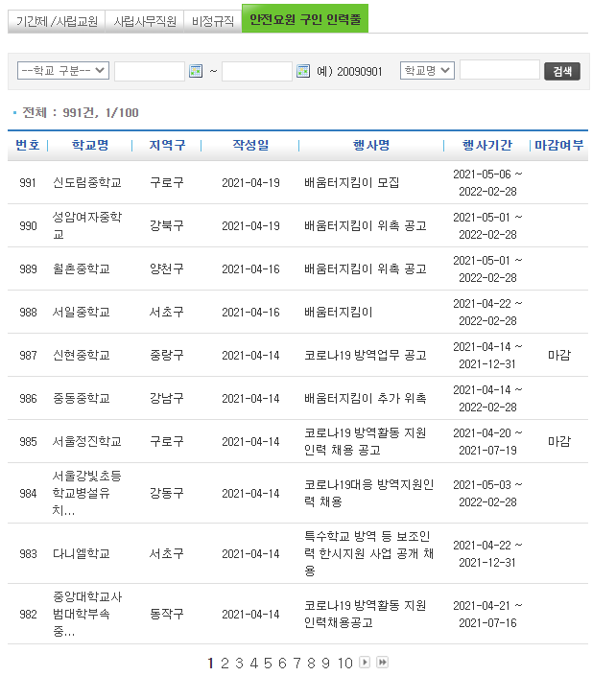
Task: Focus the search keyword input field
Action: (500, 70)
